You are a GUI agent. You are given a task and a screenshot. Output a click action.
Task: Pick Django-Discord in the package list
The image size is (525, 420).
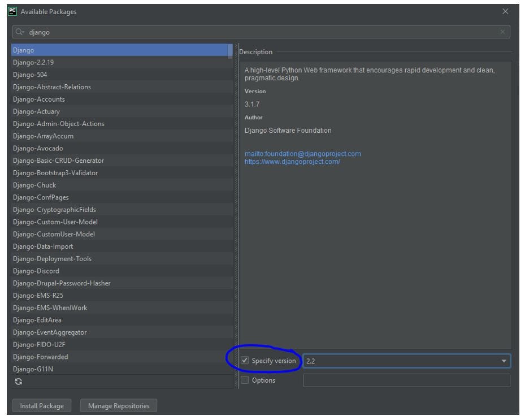coord(36,271)
